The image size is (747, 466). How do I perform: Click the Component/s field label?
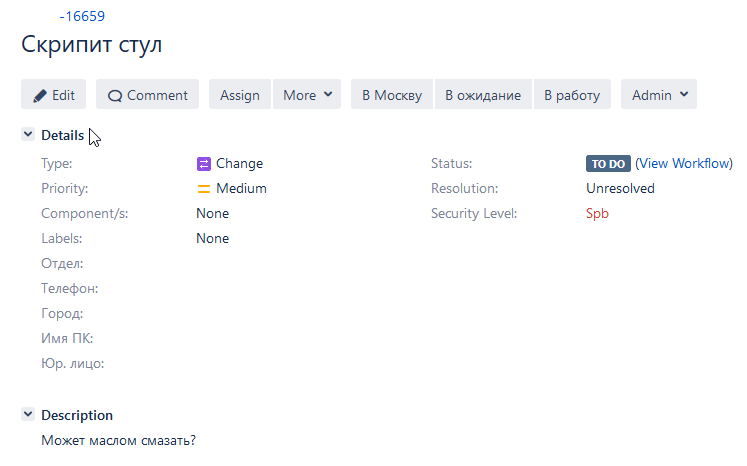click(85, 213)
